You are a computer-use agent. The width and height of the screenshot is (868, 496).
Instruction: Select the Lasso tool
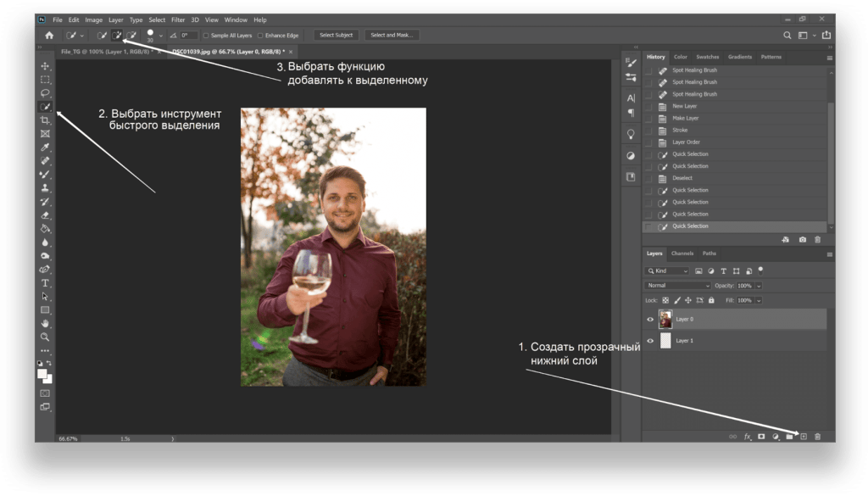pyautogui.click(x=45, y=93)
